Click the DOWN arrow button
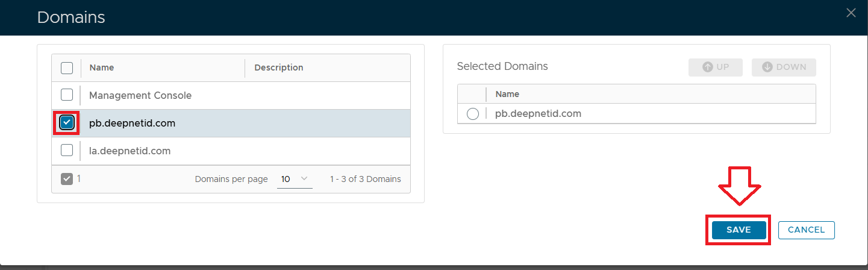868x270 pixels. coord(784,67)
